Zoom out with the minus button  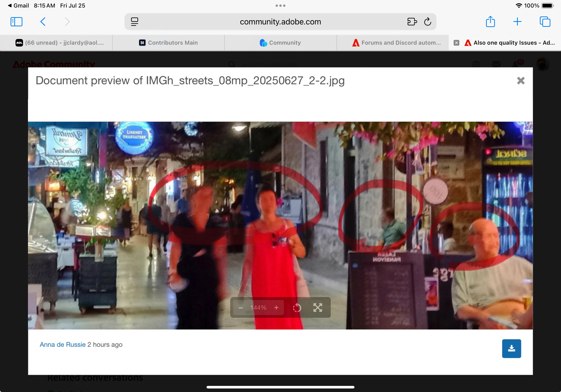coord(240,308)
